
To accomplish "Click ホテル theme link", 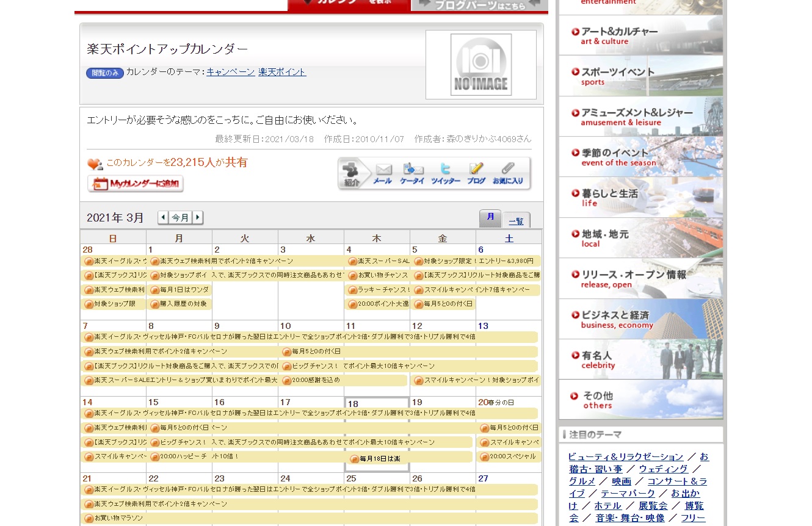I will click(607, 505).
